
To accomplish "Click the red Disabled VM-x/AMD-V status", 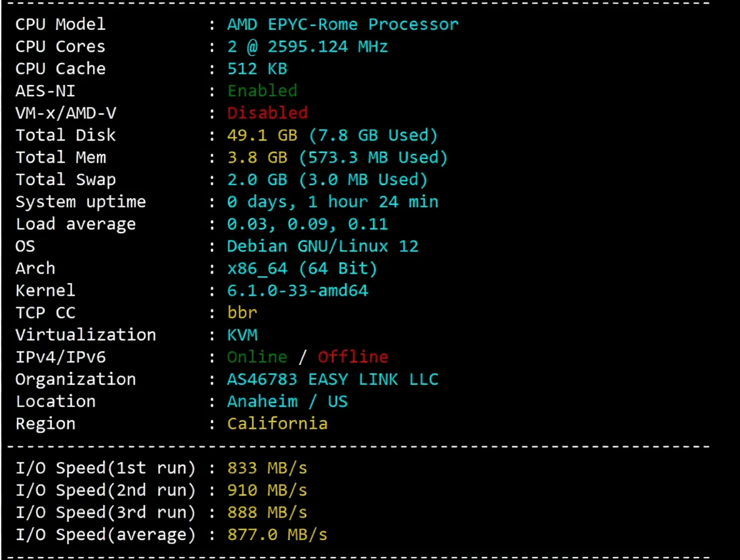I will click(267, 113).
